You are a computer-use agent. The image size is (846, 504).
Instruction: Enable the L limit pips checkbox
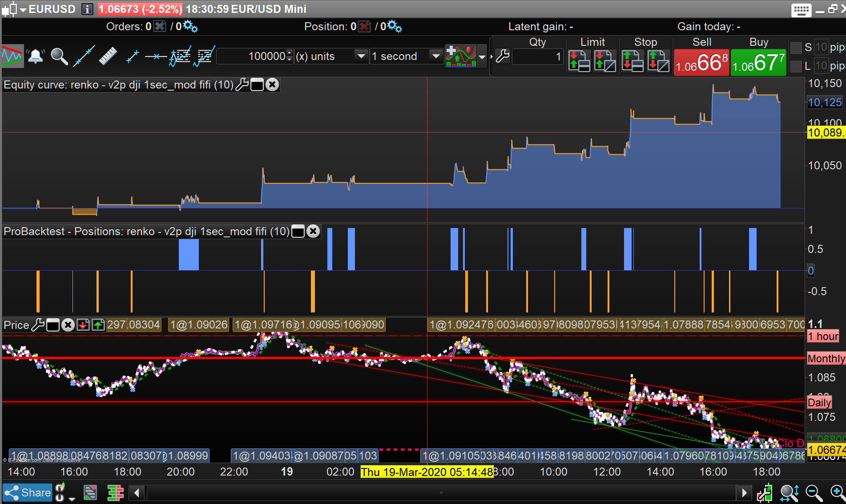796,66
